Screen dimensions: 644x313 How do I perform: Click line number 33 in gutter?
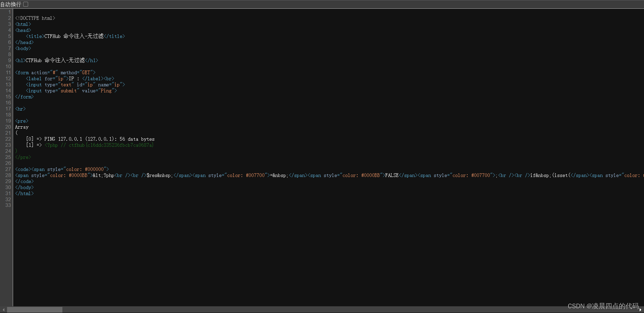(8, 205)
